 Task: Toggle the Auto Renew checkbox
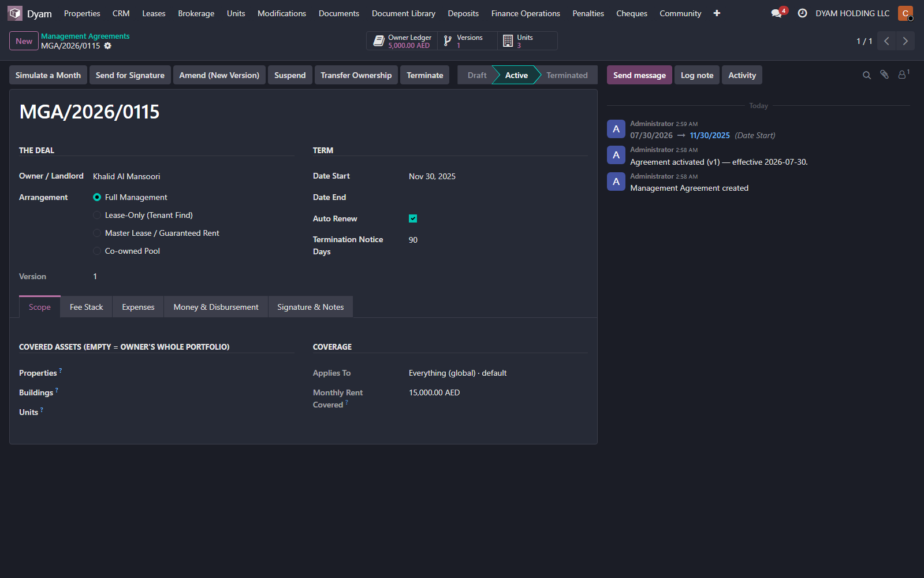413,218
